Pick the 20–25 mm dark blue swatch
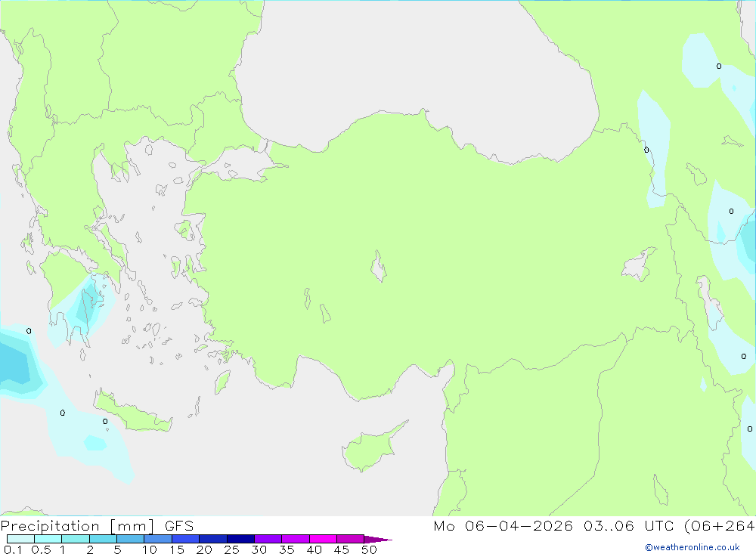This screenshot has height=554, width=756. [x=213, y=539]
